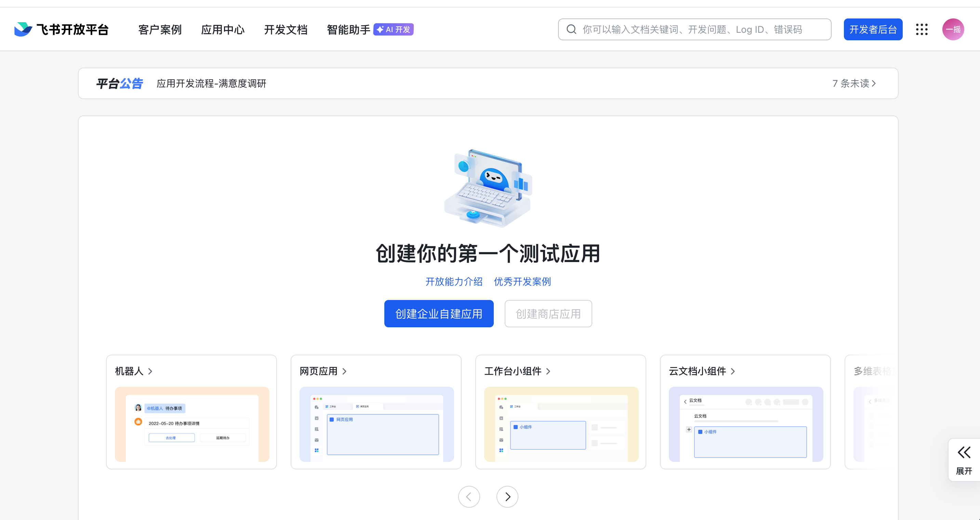Screen dimensions: 980x520
Task: Click the 机器人 preview thumbnail
Action: 192,424
